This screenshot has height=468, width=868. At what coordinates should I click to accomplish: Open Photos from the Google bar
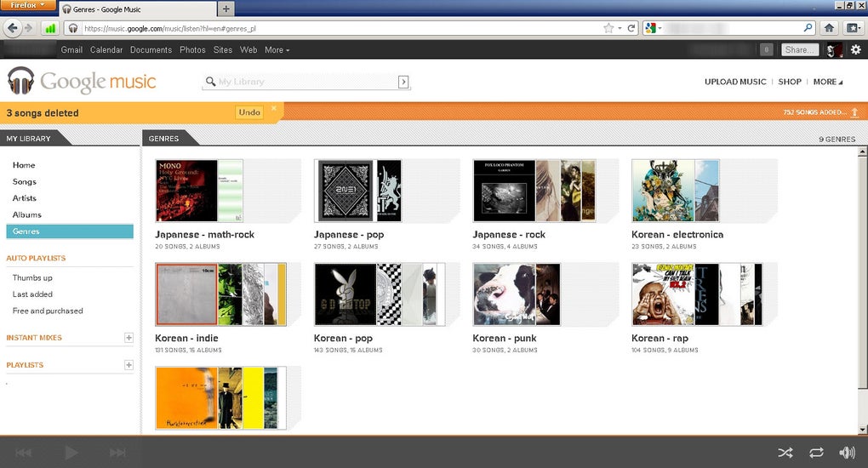[x=192, y=49]
